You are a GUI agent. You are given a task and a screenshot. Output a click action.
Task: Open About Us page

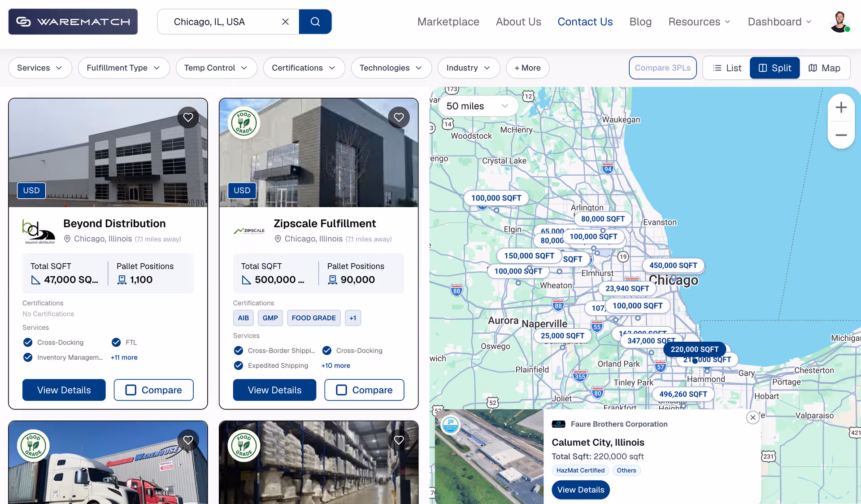(x=518, y=22)
